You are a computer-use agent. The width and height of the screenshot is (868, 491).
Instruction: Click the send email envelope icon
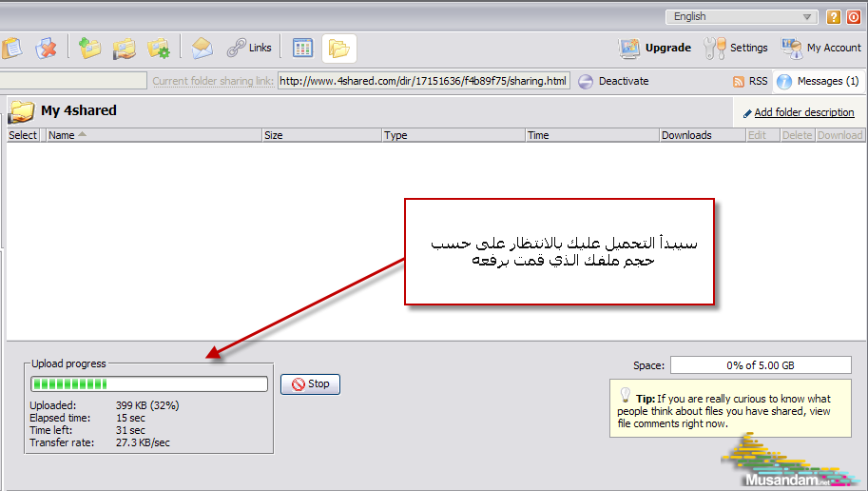(203, 49)
